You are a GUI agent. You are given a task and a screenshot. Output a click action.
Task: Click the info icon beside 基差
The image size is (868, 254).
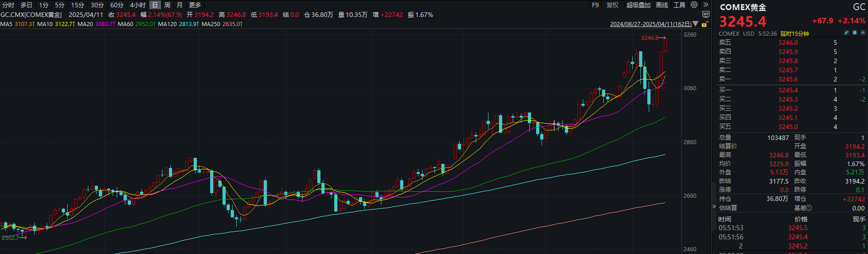809,208
